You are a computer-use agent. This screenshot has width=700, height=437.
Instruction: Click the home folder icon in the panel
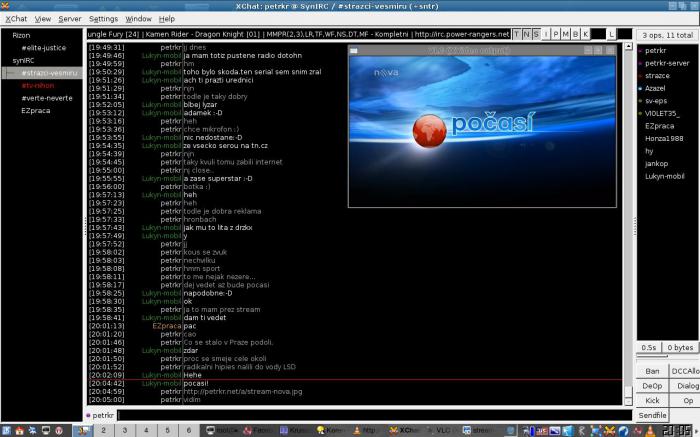[x=19, y=430]
